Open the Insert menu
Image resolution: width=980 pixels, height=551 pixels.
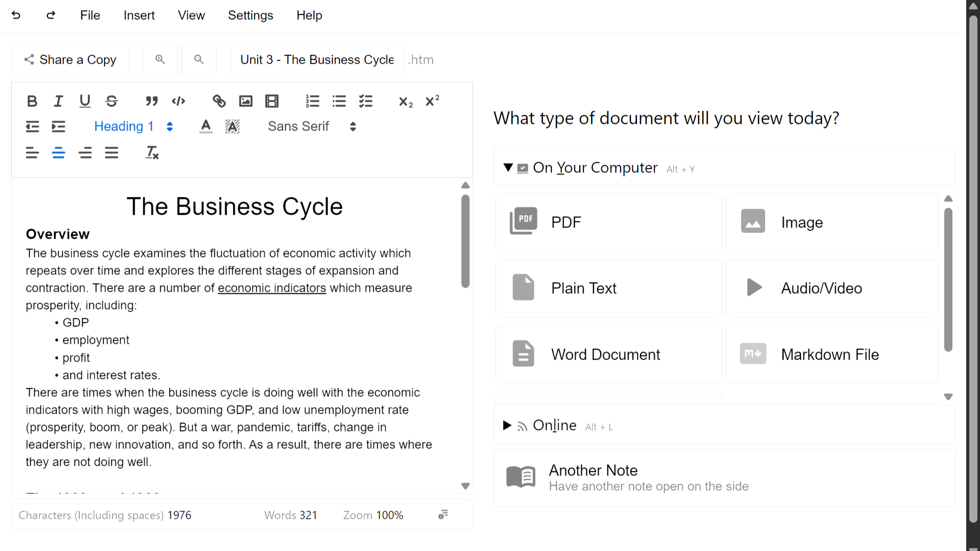click(139, 15)
